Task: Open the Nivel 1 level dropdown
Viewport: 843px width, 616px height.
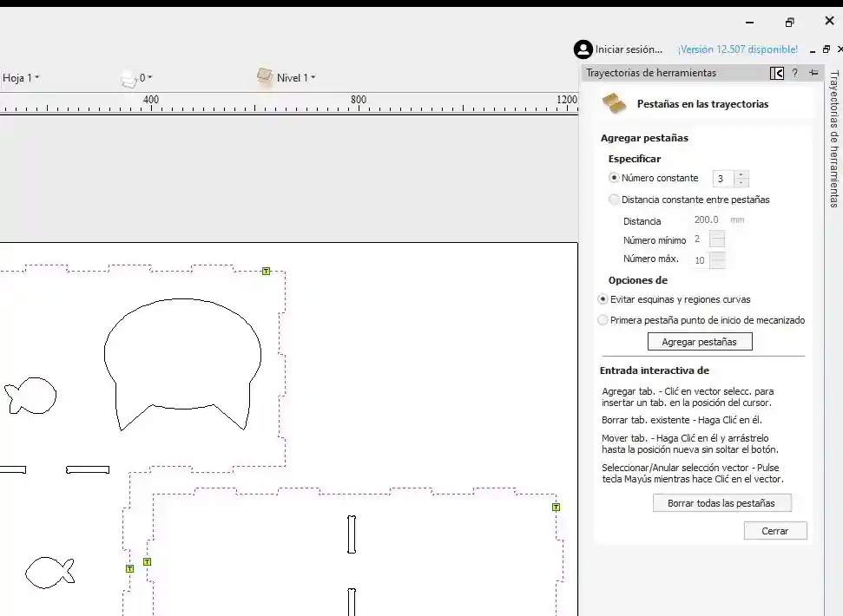Action: click(296, 78)
